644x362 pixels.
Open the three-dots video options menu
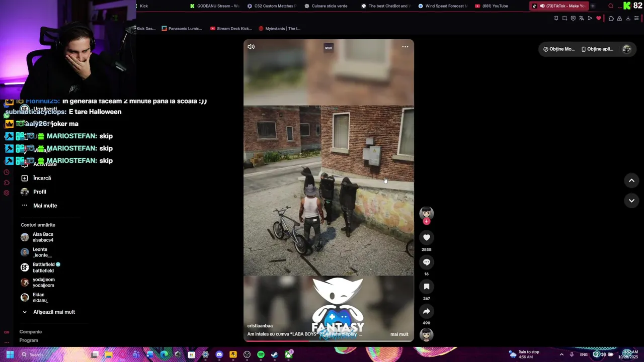pos(405,47)
